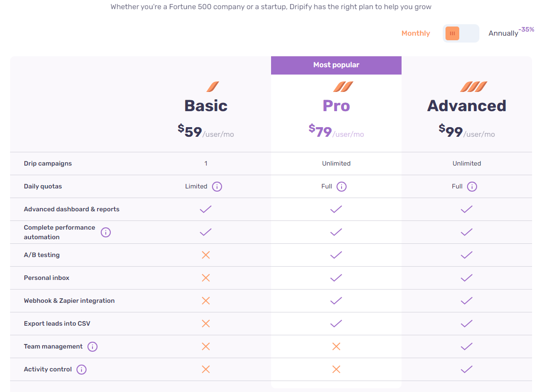Click the X mark under Basic A/B testing

pos(206,255)
